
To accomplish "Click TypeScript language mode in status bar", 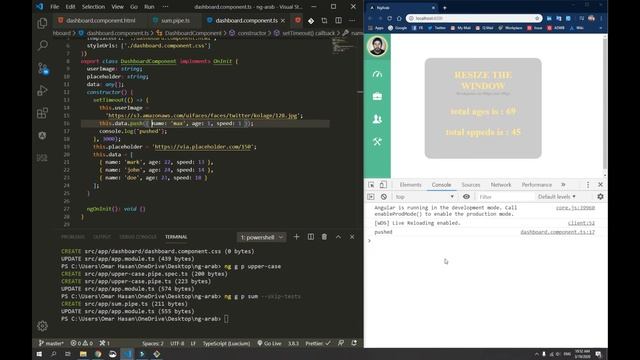I will [x=226, y=343].
